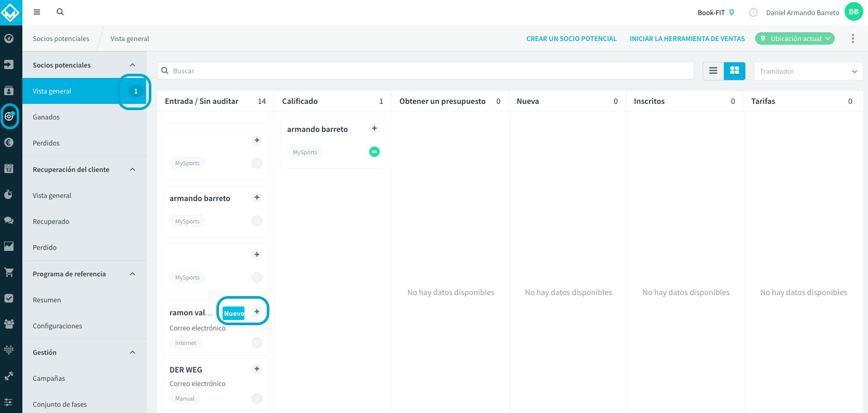Collapse Programa de referencia section
Screen dimensions: 868x413
[132, 274]
